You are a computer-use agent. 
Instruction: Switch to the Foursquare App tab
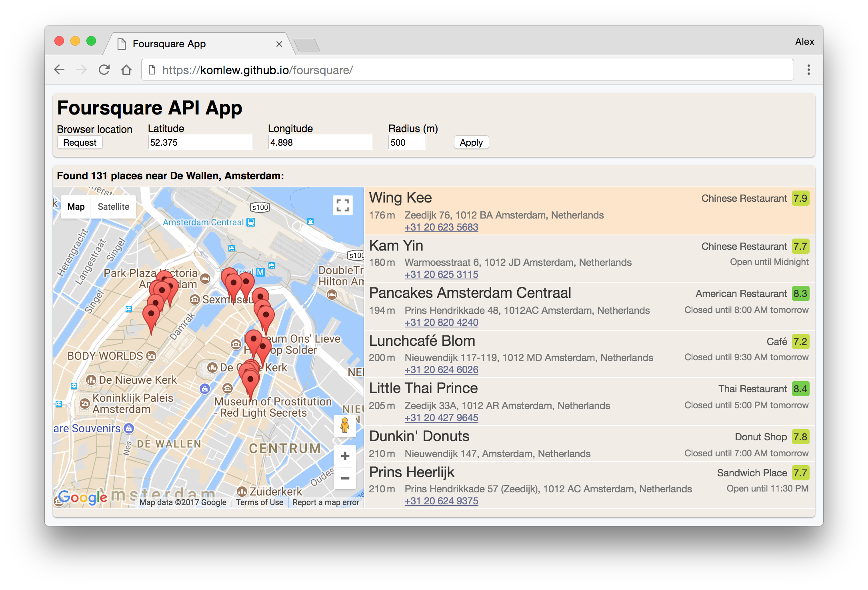pos(170,44)
